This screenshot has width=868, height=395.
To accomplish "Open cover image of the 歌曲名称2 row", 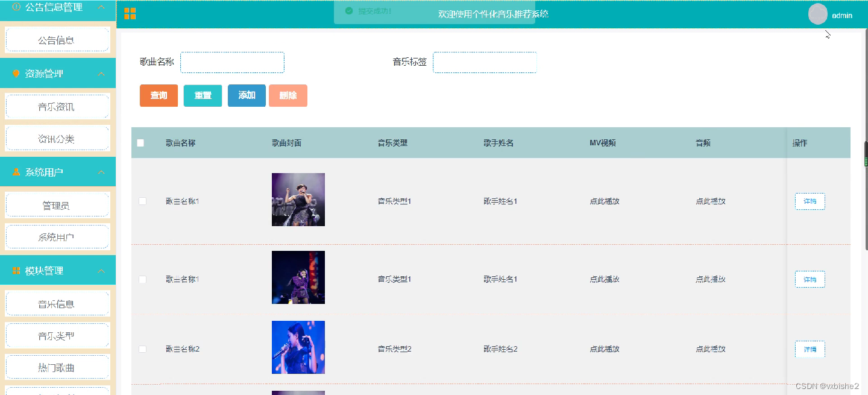I will tap(298, 347).
